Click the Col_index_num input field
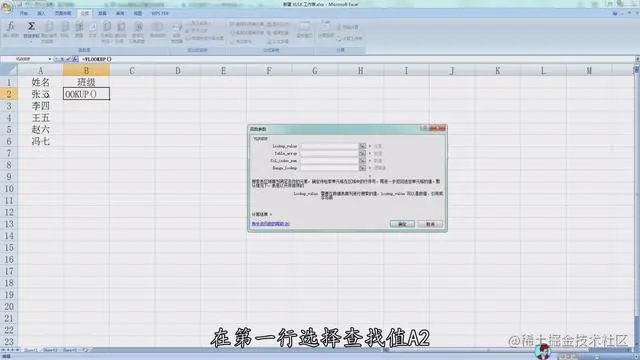The width and height of the screenshot is (640, 360). coord(329,160)
